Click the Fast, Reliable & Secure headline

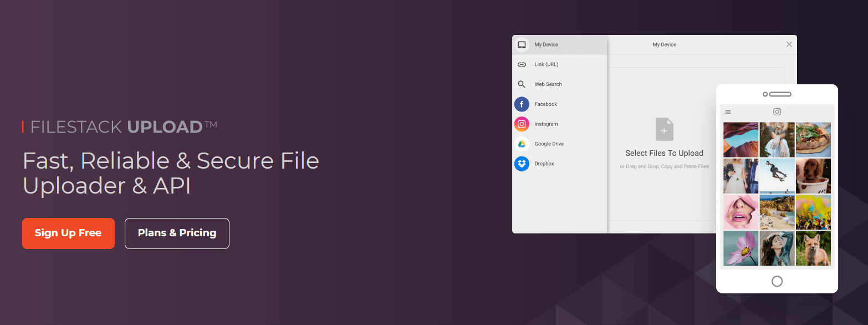click(x=171, y=174)
